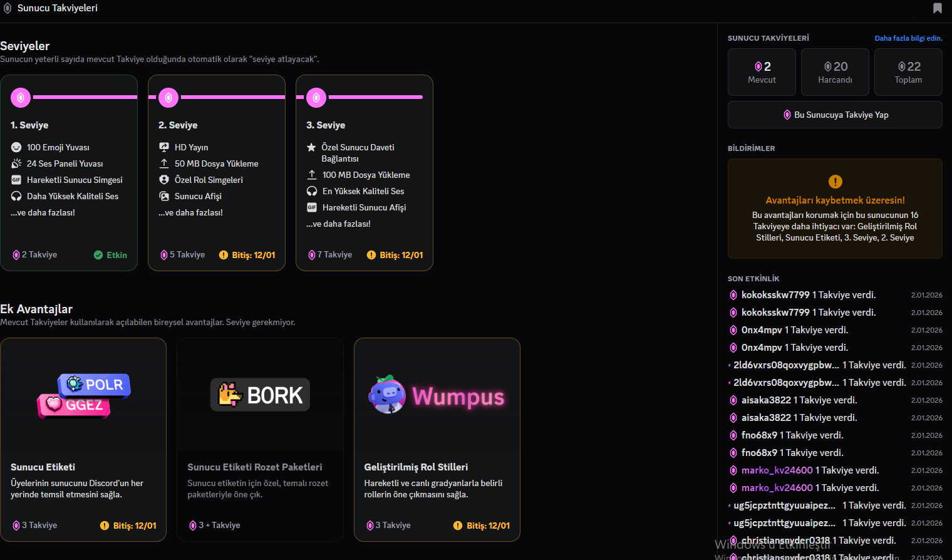Click the 100 Emoji Yuvası perk text
This screenshot has height=560, width=952.
pyautogui.click(x=58, y=147)
